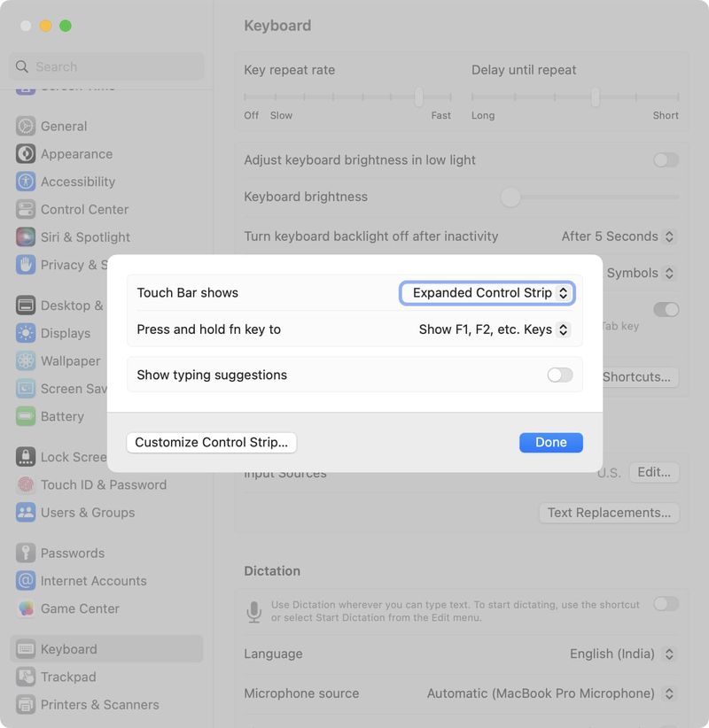Click the Printers & Scanners icon
The width and height of the screenshot is (709, 728).
(x=26, y=705)
